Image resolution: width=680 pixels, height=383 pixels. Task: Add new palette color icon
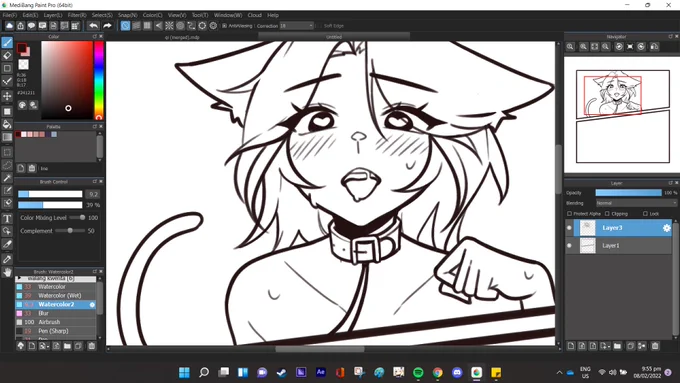21,168
